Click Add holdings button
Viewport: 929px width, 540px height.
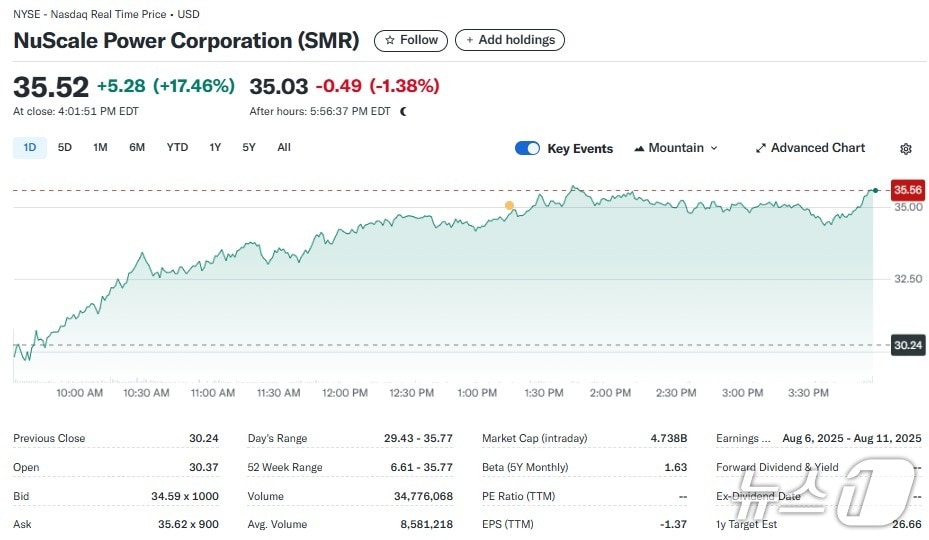510,40
